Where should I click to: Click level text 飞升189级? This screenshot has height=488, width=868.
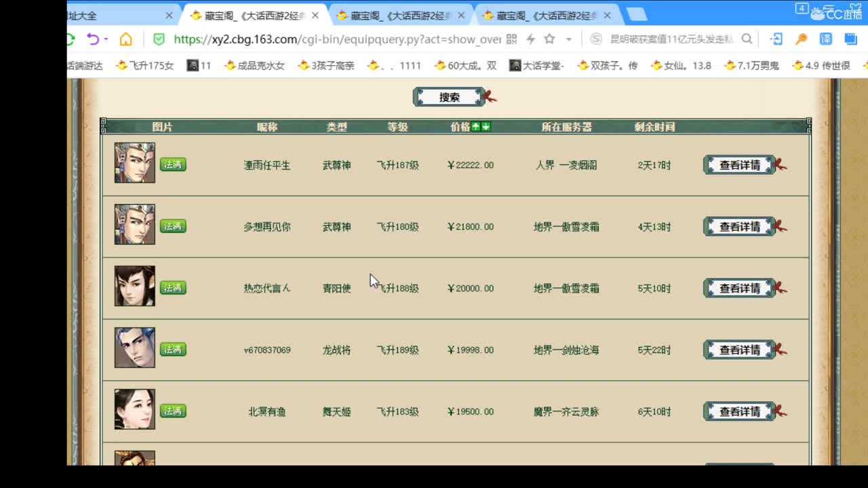(x=397, y=350)
